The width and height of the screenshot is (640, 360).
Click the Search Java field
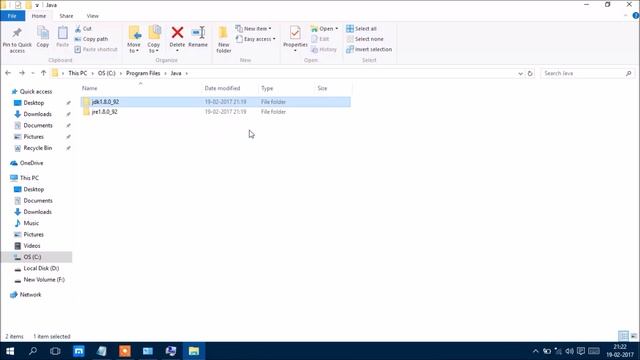coord(588,73)
